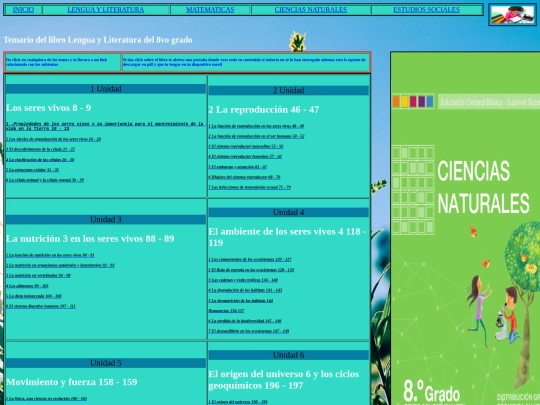The width and height of the screenshot is (540, 405).
Task: Open 'Los alimentos 99 - 103' link
Action: tap(27, 285)
